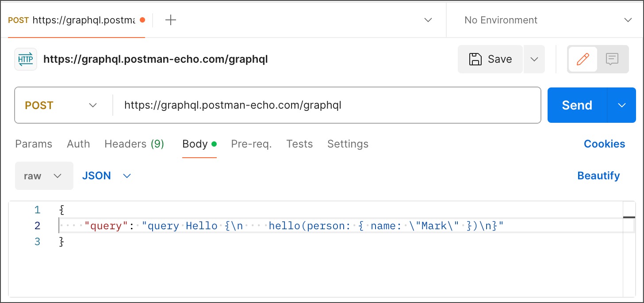Open the request tab options chevron
This screenshot has height=303, width=644.
(x=428, y=20)
